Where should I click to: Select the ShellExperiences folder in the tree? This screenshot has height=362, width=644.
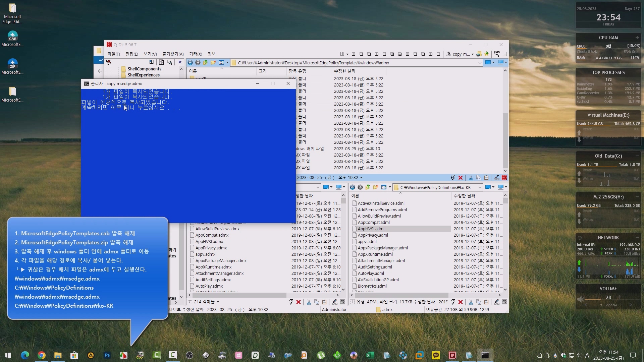coord(144,75)
